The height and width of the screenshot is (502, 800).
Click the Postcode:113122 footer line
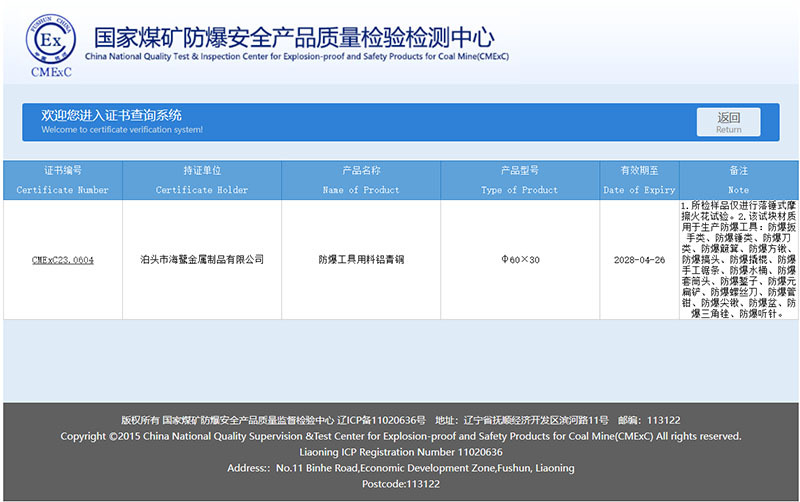tap(401, 484)
